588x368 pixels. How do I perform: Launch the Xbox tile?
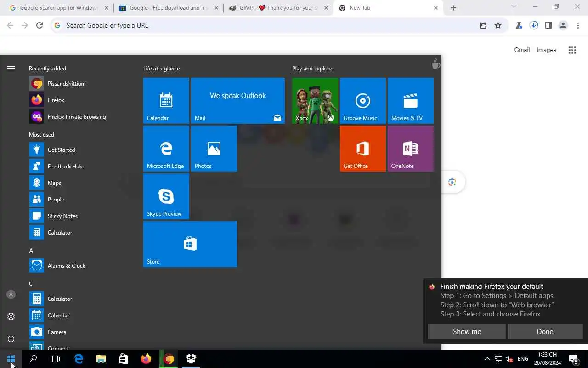click(x=315, y=101)
